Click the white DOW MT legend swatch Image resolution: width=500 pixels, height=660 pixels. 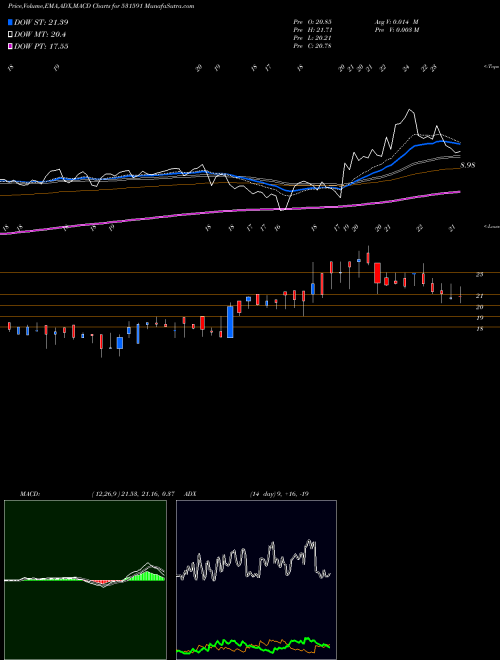click(x=10, y=35)
